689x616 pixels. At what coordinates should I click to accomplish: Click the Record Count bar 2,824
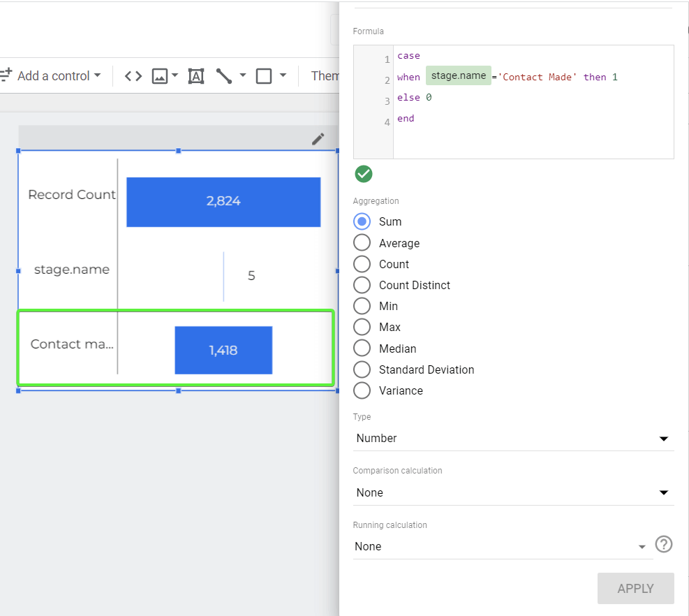point(223,203)
